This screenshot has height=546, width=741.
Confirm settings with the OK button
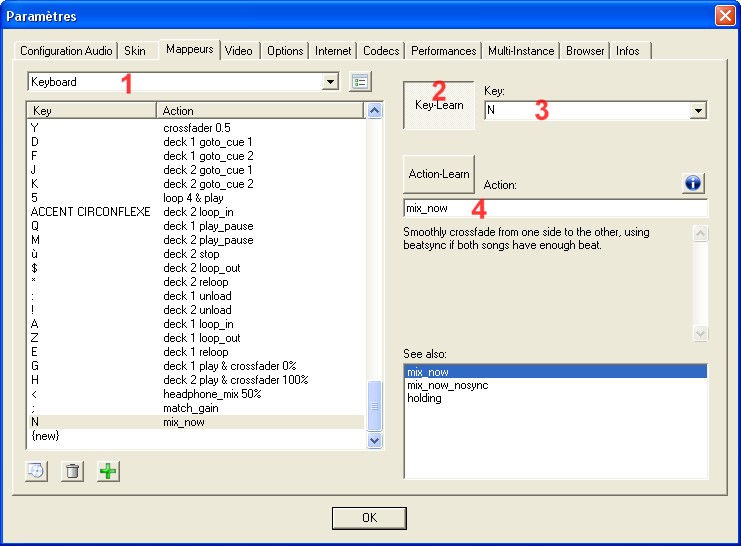[x=369, y=517]
